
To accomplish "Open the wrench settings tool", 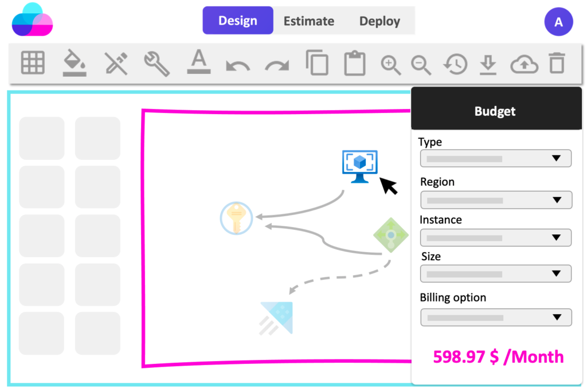I will point(157,63).
